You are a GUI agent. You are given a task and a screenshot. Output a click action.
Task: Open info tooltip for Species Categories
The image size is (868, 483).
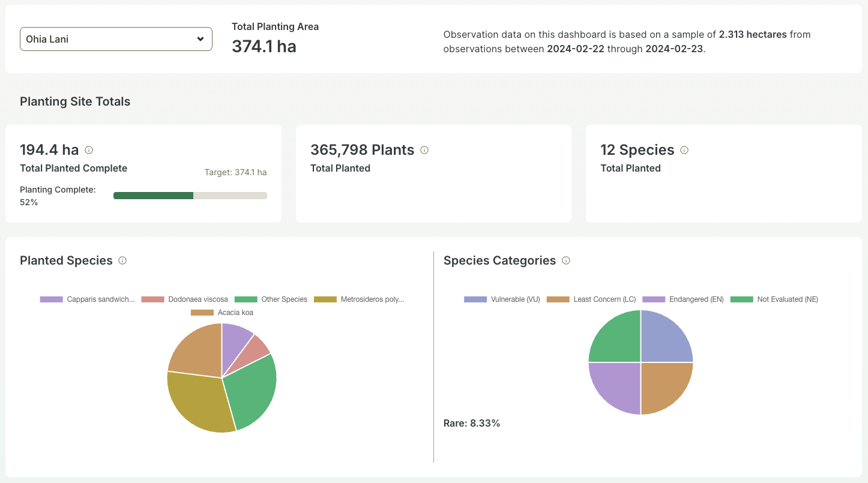point(565,260)
